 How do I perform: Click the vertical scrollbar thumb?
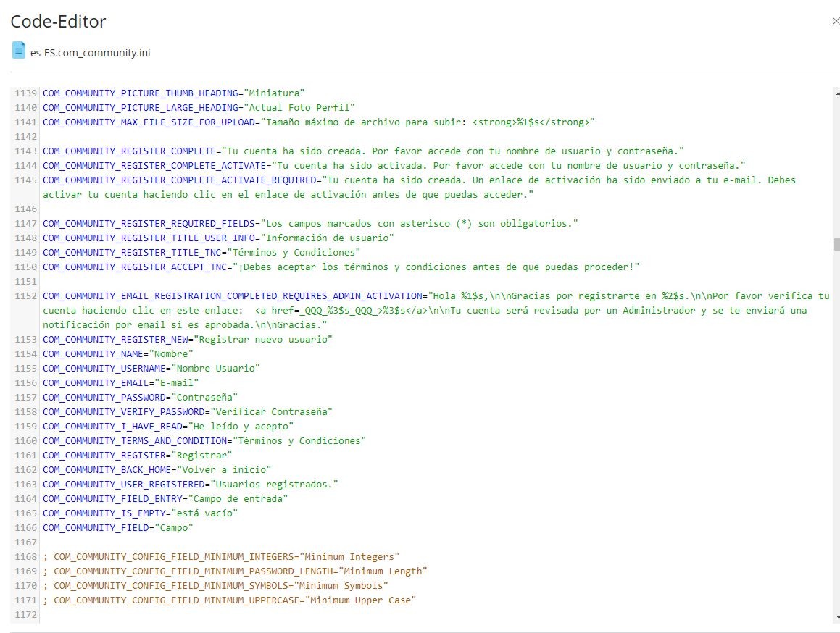(836, 244)
